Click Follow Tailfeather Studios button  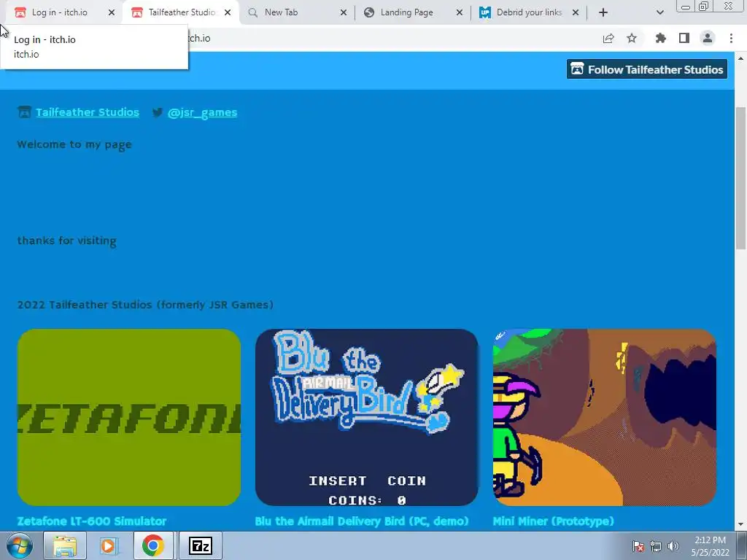pos(647,69)
